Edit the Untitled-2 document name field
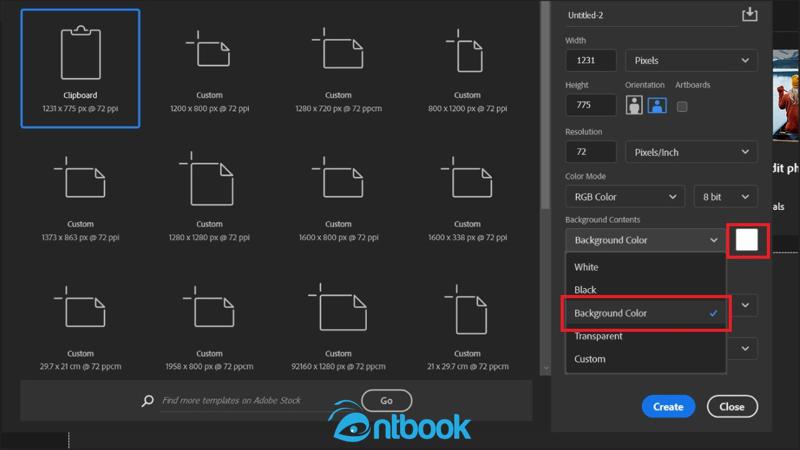Image resolution: width=800 pixels, height=450 pixels. 650,16
